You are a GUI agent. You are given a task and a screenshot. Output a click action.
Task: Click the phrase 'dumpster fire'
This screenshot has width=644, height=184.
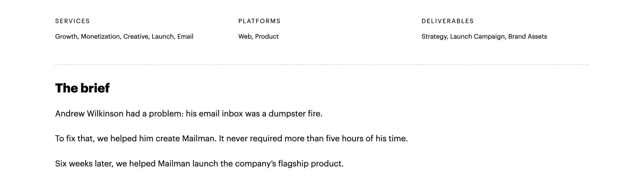coord(295,114)
